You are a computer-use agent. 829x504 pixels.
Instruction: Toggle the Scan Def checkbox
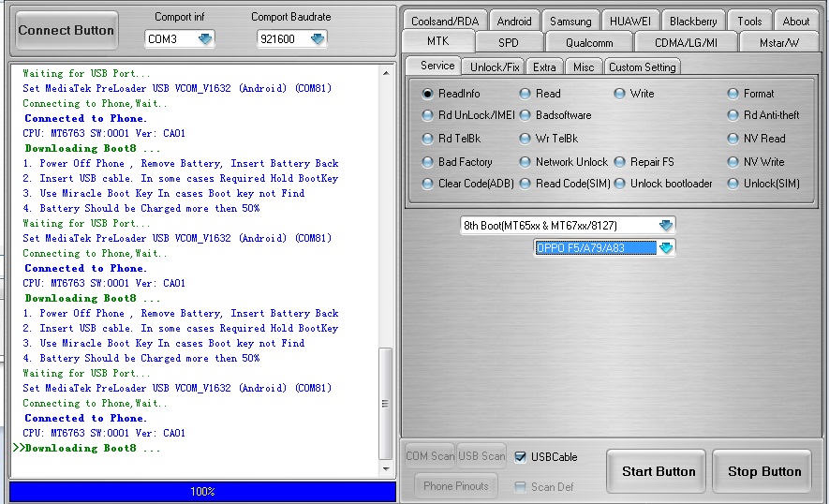click(x=520, y=487)
